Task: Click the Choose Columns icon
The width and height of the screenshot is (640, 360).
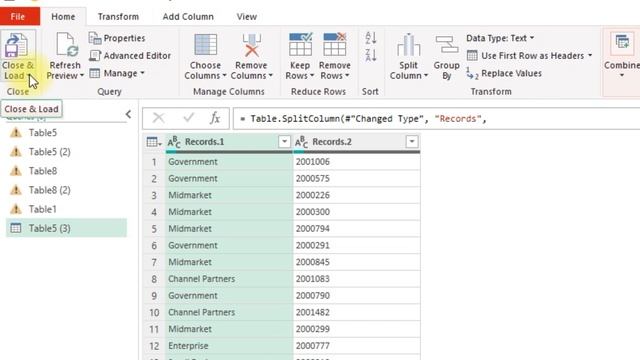Action: [x=205, y=45]
